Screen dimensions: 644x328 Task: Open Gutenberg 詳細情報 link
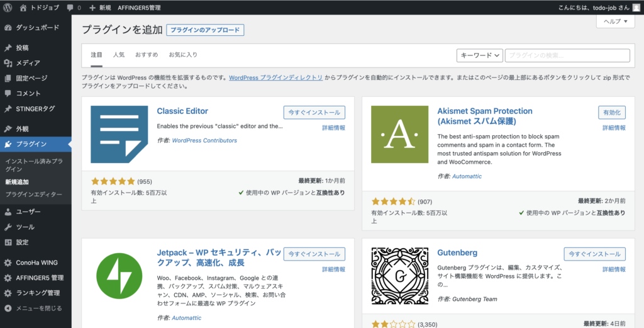coord(614,269)
